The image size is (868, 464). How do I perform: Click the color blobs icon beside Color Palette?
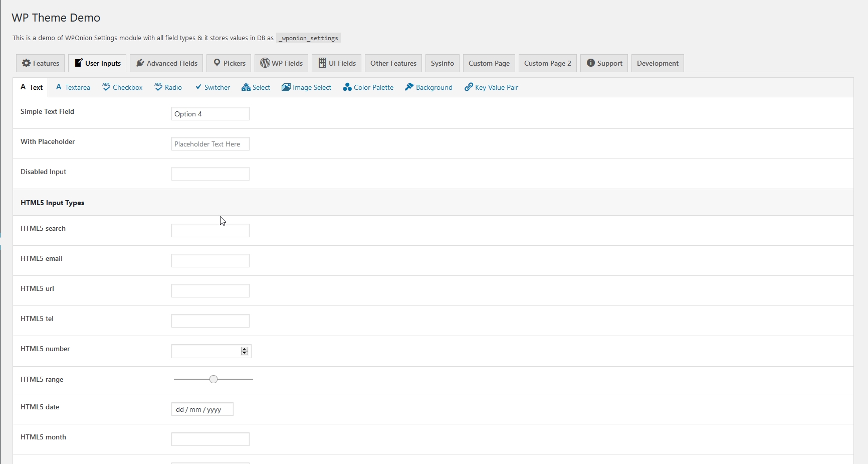pos(347,87)
